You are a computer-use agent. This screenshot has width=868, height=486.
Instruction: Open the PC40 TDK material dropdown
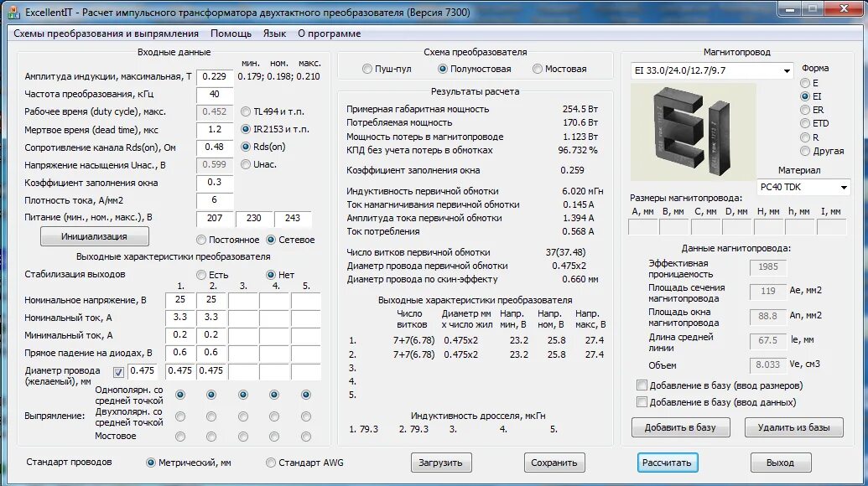tap(803, 188)
